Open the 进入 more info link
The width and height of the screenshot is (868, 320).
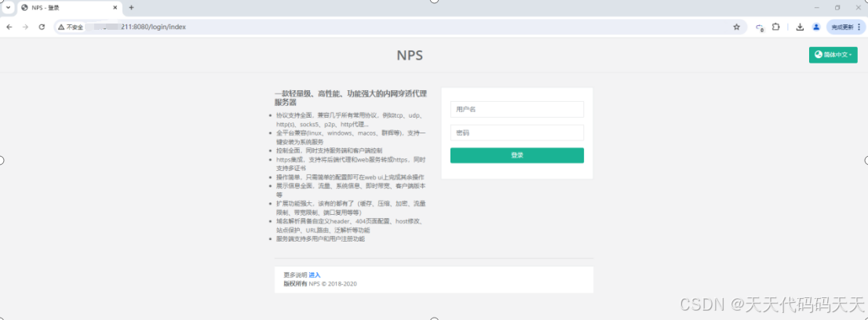coord(315,275)
